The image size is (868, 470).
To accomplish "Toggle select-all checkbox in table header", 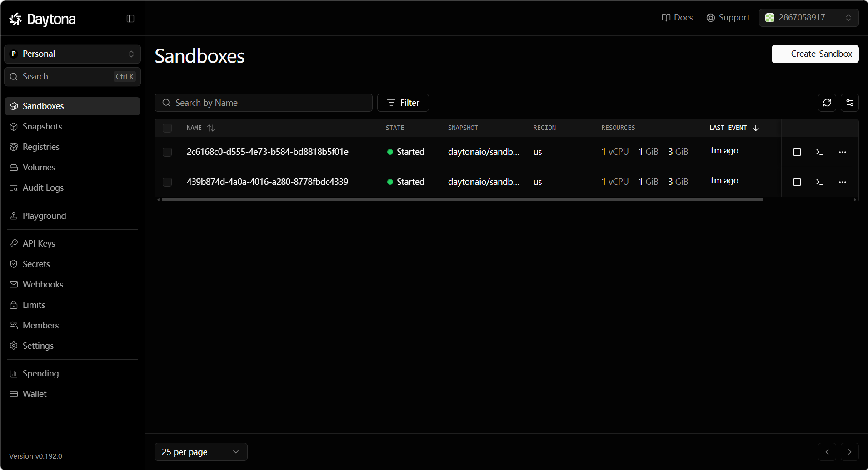I will (x=167, y=128).
